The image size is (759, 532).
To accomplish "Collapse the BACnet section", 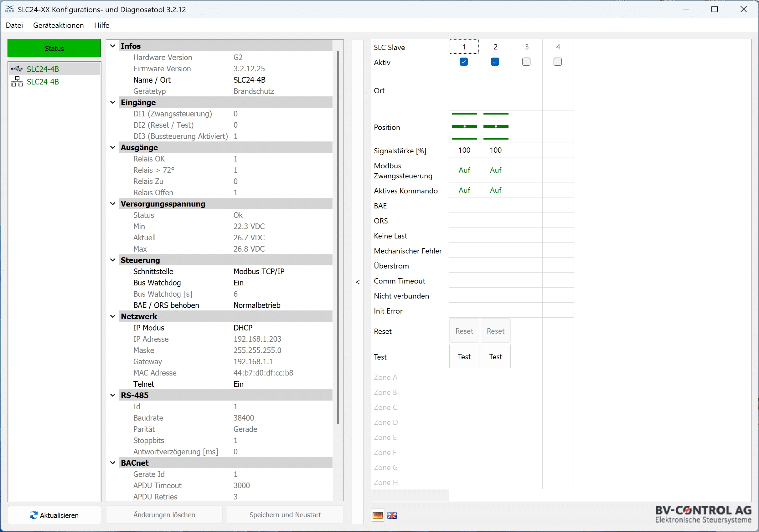I will tap(113, 463).
